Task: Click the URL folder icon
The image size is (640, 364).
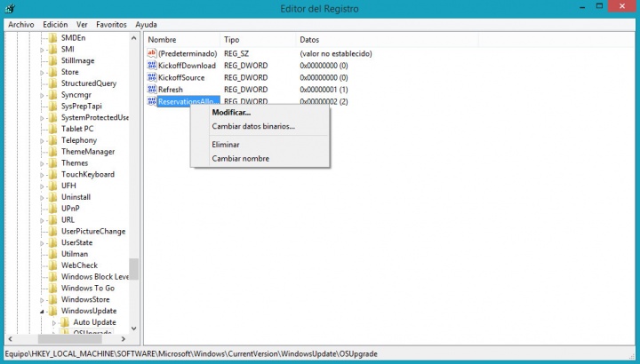Action: click(x=53, y=220)
